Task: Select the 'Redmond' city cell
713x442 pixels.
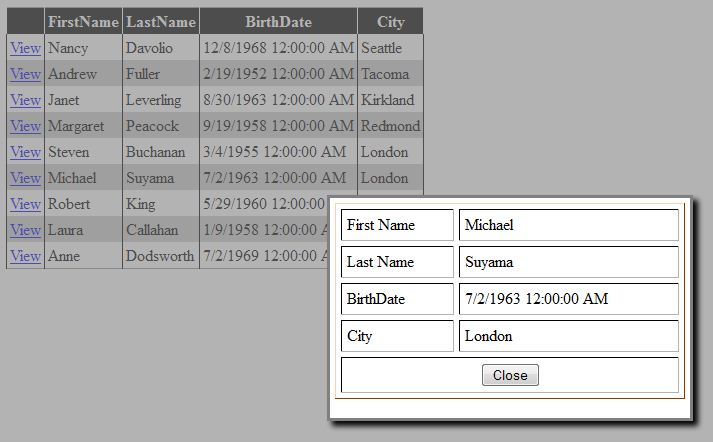Action: 391,126
